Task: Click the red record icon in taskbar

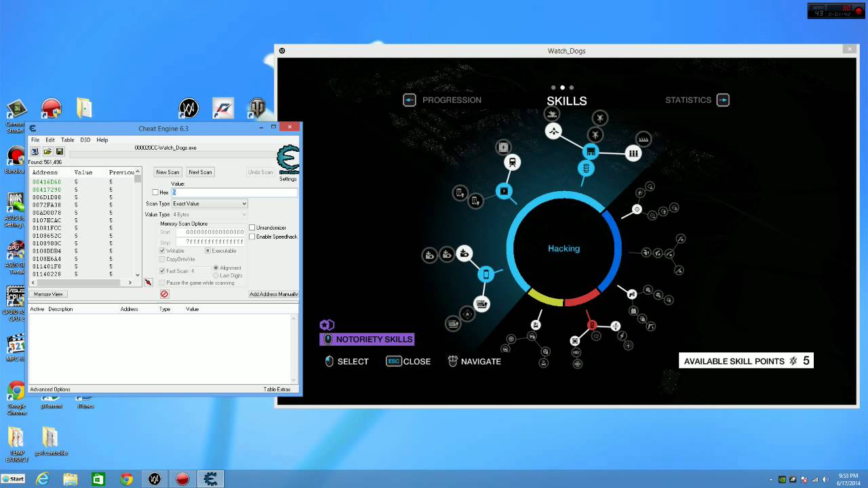Action: tap(182, 479)
